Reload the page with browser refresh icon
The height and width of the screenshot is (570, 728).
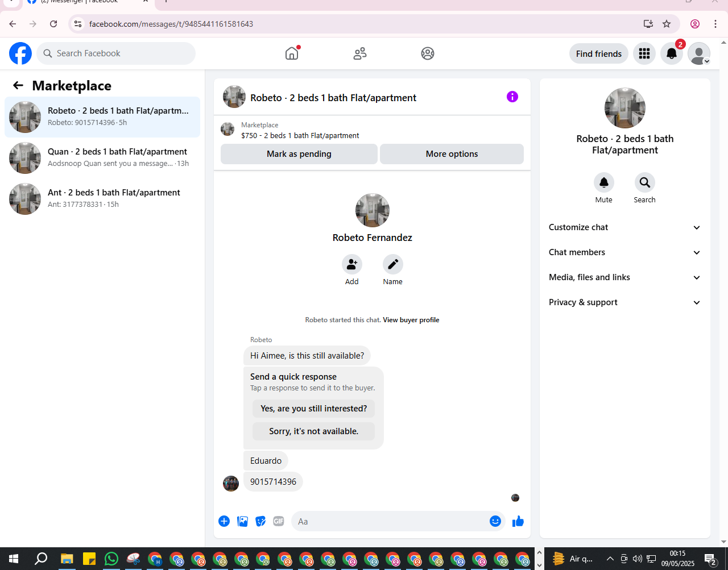click(x=53, y=24)
